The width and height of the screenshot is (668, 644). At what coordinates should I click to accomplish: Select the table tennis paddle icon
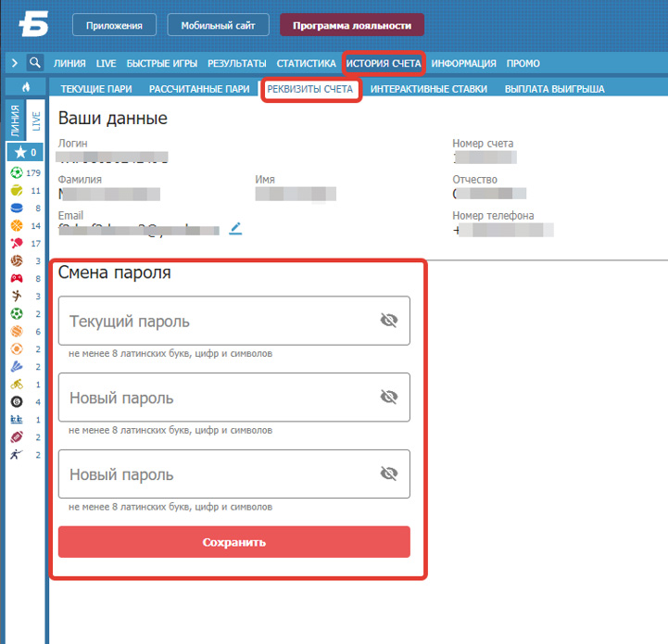point(16,244)
